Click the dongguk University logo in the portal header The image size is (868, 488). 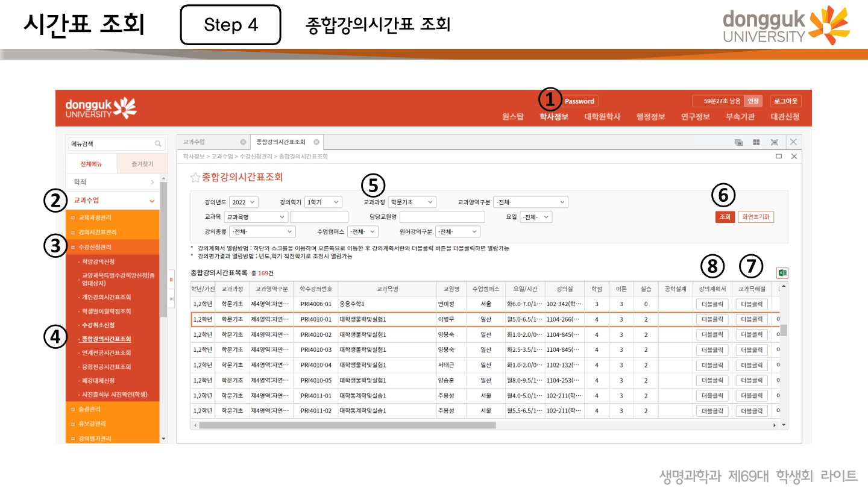(x=101, y=108)
